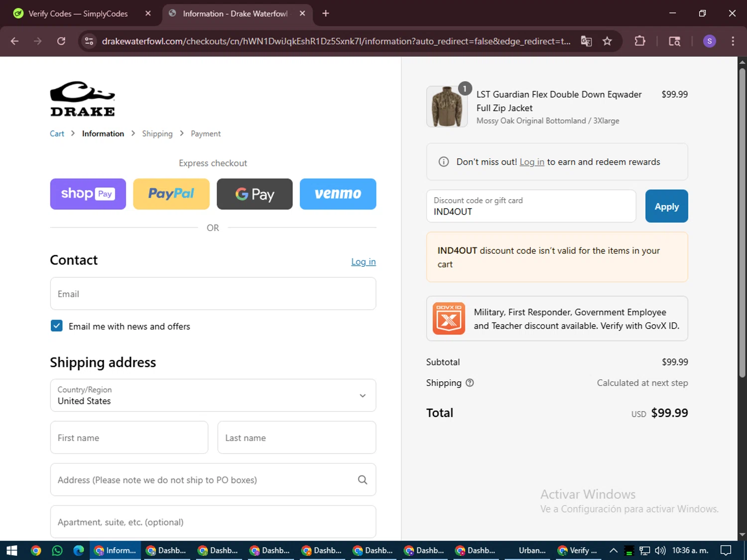Image resolution: width=747 pixels, height=560 pixels.
Task: Go back to previous page
Action: (14, 41)
